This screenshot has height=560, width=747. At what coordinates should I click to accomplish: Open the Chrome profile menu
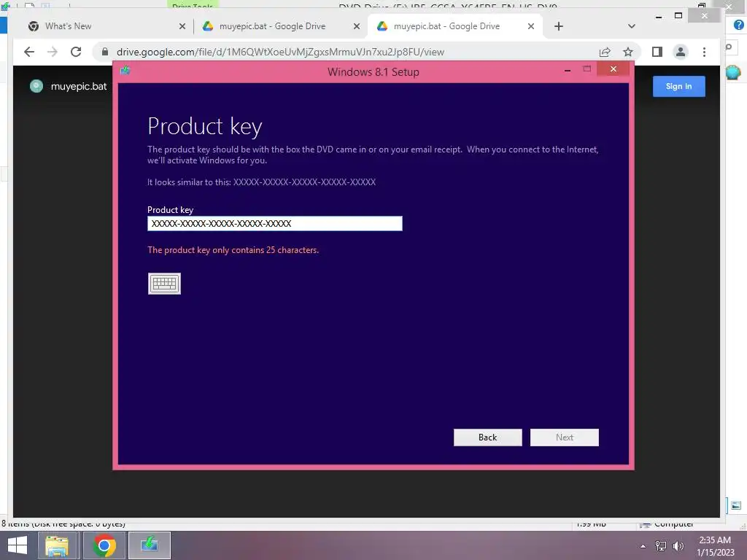681,52
